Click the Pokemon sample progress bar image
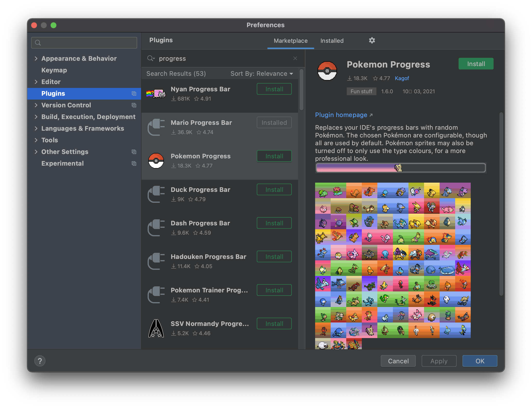 400,168
